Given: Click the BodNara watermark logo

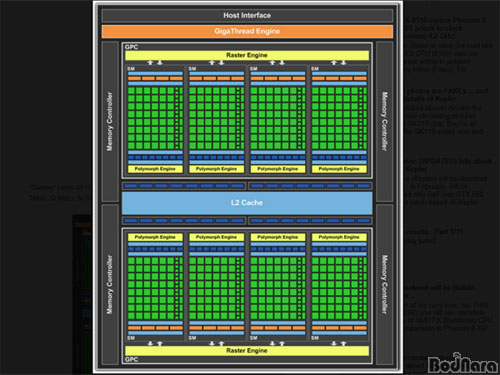Looking at the screenshot, I should pos(463,363).
